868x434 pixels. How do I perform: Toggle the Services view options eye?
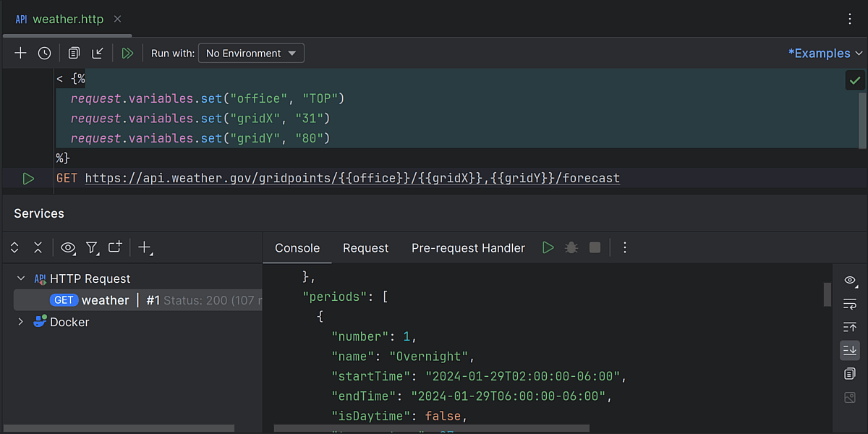click(x=68, y=247)
